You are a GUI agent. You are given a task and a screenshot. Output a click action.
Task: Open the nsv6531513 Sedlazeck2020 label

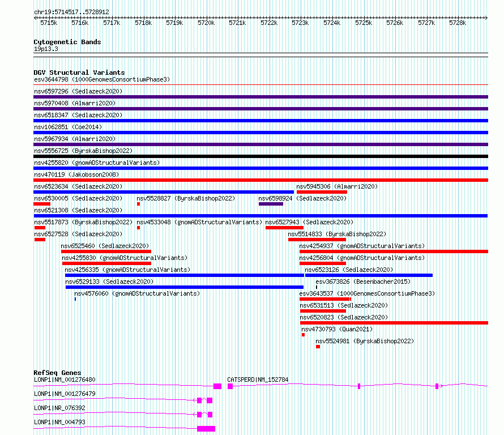(344, 305)
